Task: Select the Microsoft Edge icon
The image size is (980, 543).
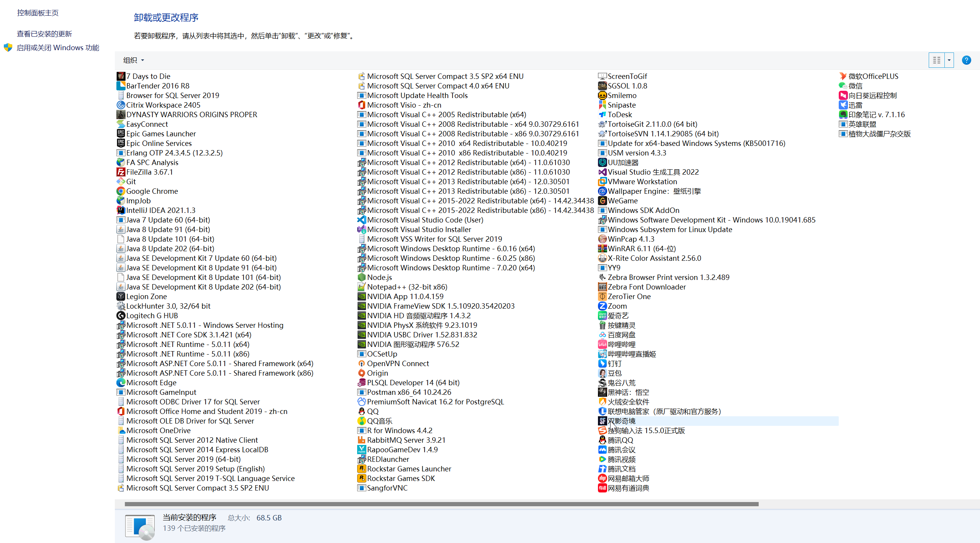Action: click(x=121, y=383)
